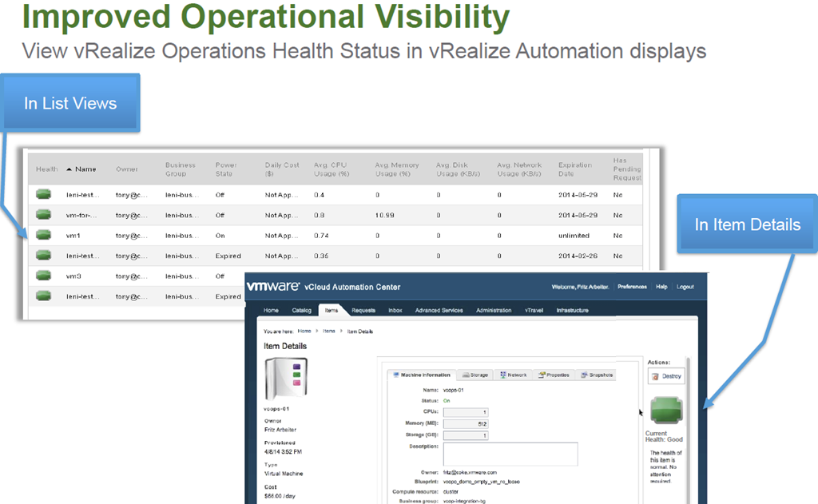Click the Home breadcrumb link
Image resolution: width=818 pixels, height=504 pixels.
(304, 331)
